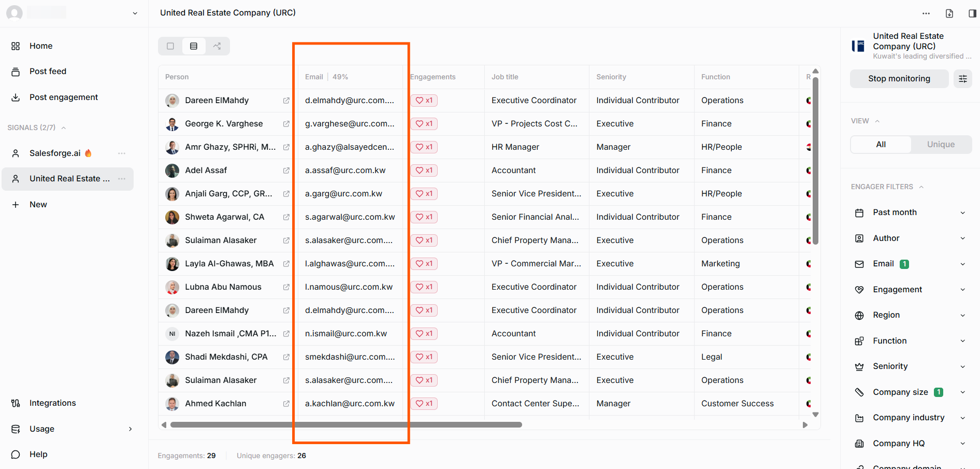980x469 pixels.
Task: Click George K. Varghese like engagement badge
Action: point(424,124)
